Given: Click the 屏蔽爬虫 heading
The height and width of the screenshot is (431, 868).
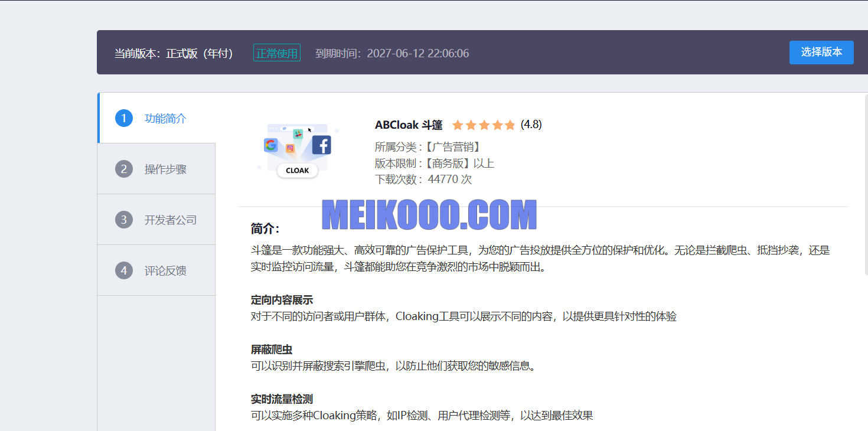Looking at the screenshot, I should point(272,350).
